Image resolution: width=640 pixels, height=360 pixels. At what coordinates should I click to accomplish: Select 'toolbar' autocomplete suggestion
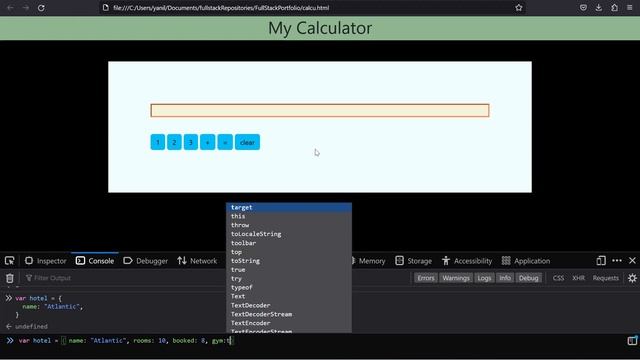(x=289, y=243)
